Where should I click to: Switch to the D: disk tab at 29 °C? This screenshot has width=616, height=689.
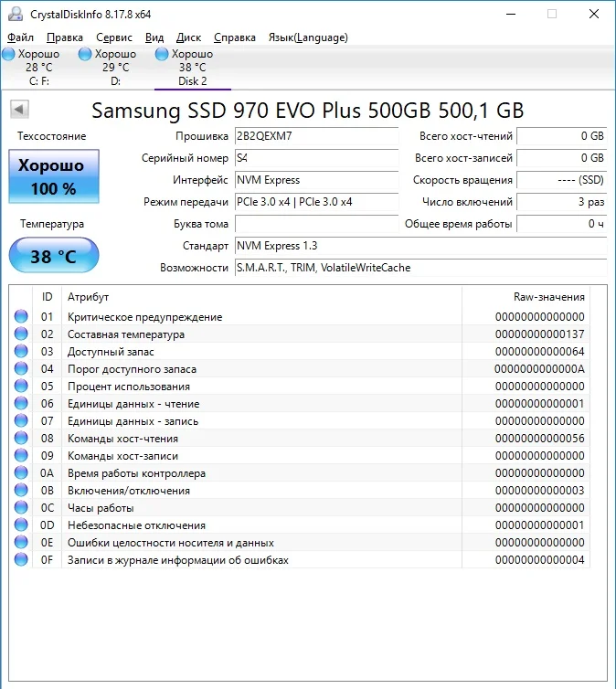pyautogui.click(x=115, y=68)
